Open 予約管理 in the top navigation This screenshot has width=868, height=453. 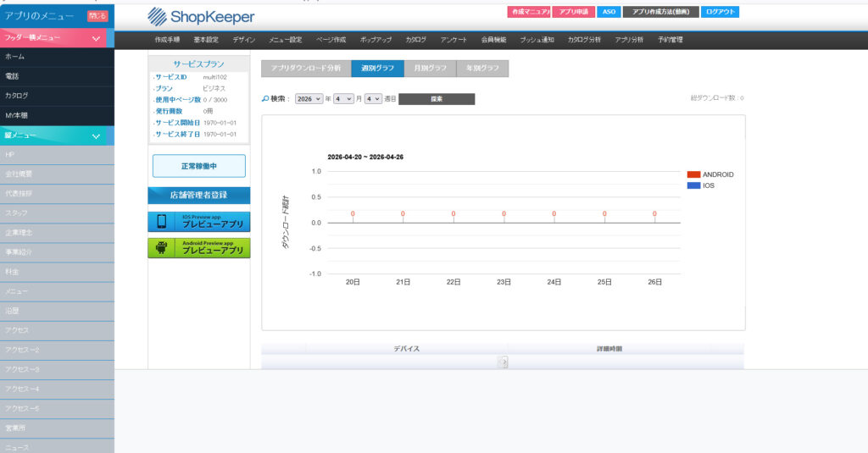point(670,40)
